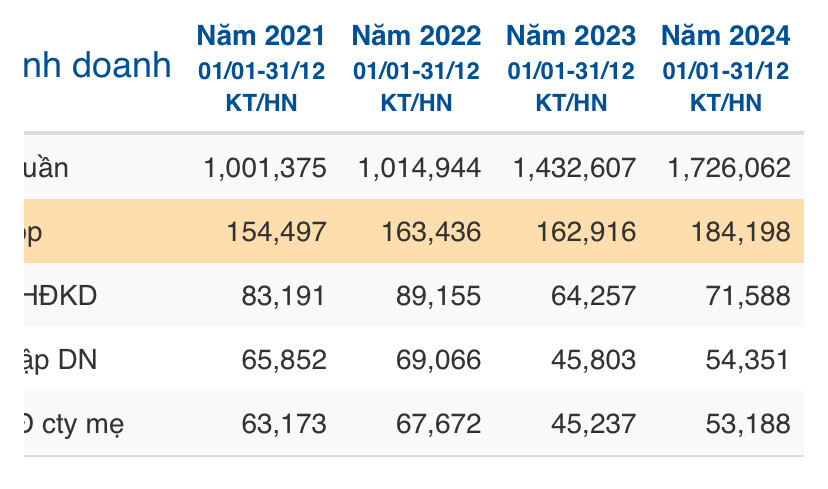Select the highlighted row label ending in 'ộp'

(x=35, y=232)
